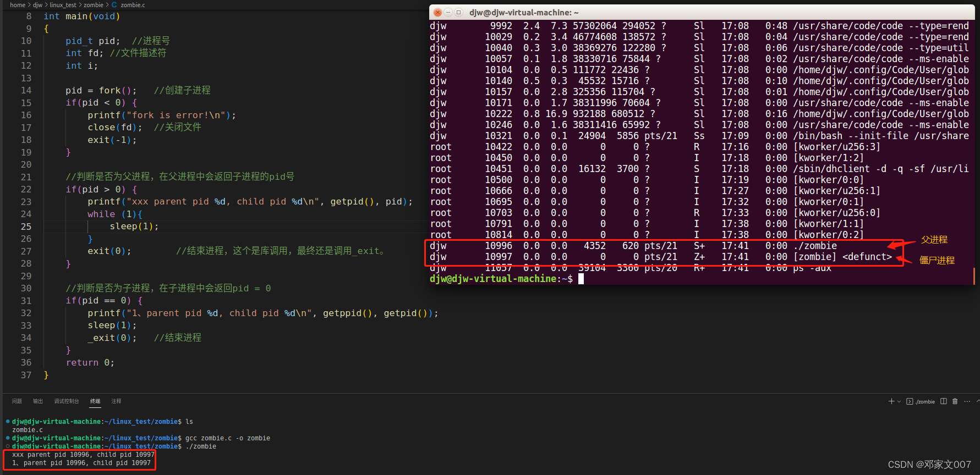
Task: Click the 'return 0;' code line
Action: 90,362
